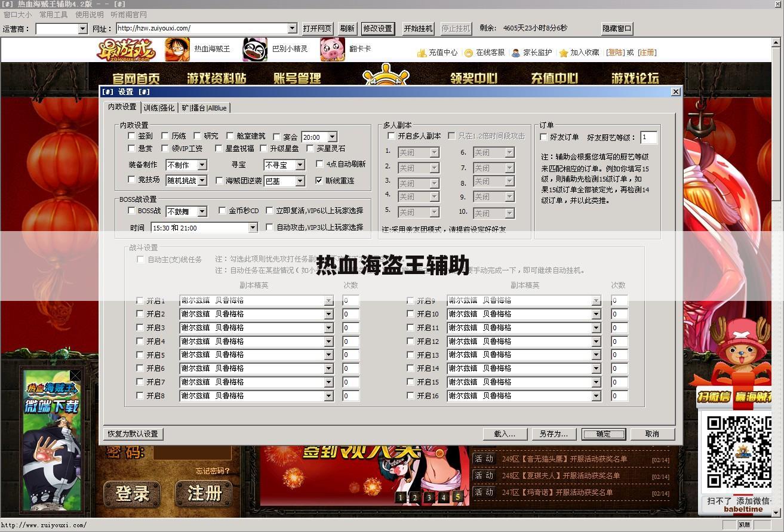Click the WeChat QR code image
The width and height of the screenshot is (784, 532).
[738, 452]
